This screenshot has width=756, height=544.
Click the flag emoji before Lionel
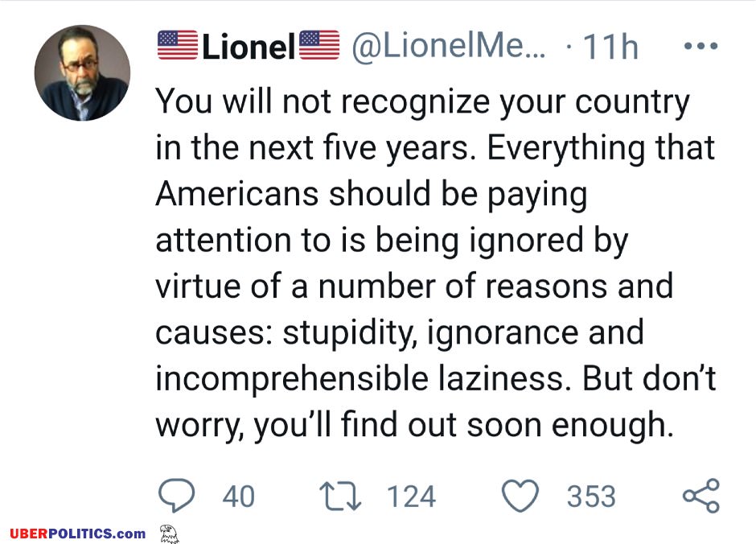tap(178, 45)
